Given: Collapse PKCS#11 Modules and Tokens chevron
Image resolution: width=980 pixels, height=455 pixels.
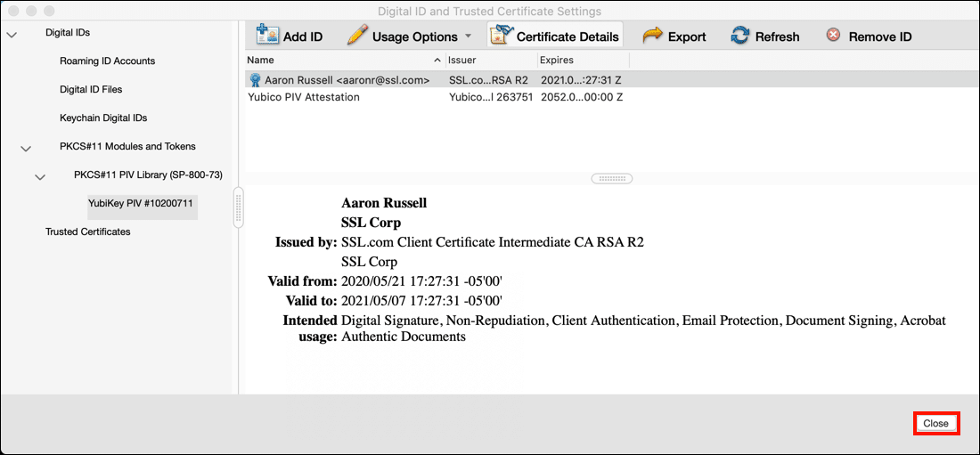Looking at the screenshot, I should [26, 148].
